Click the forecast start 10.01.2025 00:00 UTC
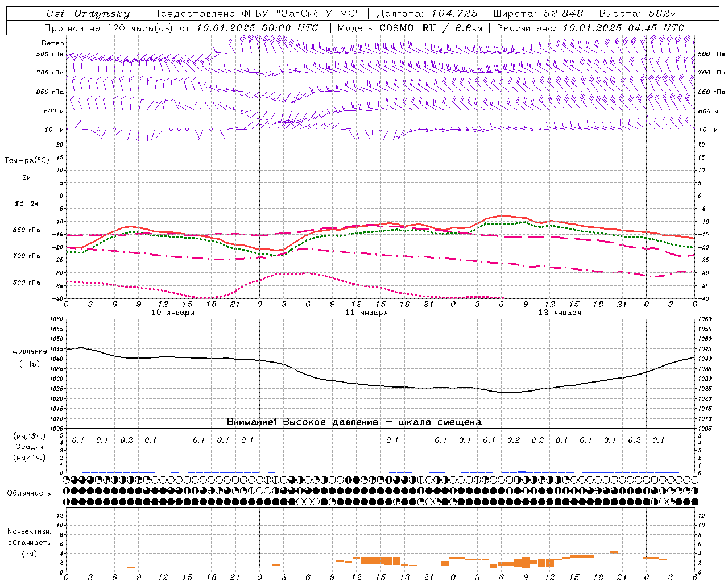Screen dimensions: 728x582 point(257,28)
